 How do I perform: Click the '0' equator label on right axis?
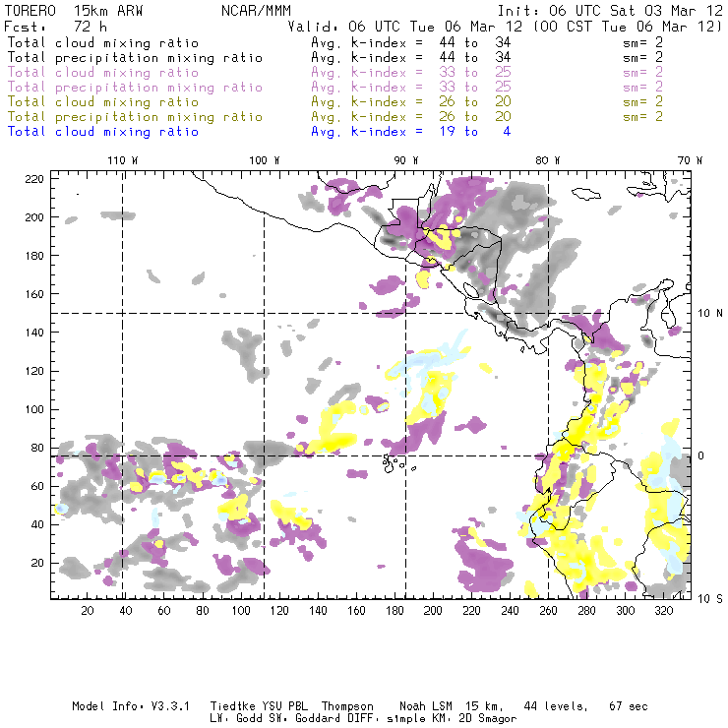coord(701,455)
